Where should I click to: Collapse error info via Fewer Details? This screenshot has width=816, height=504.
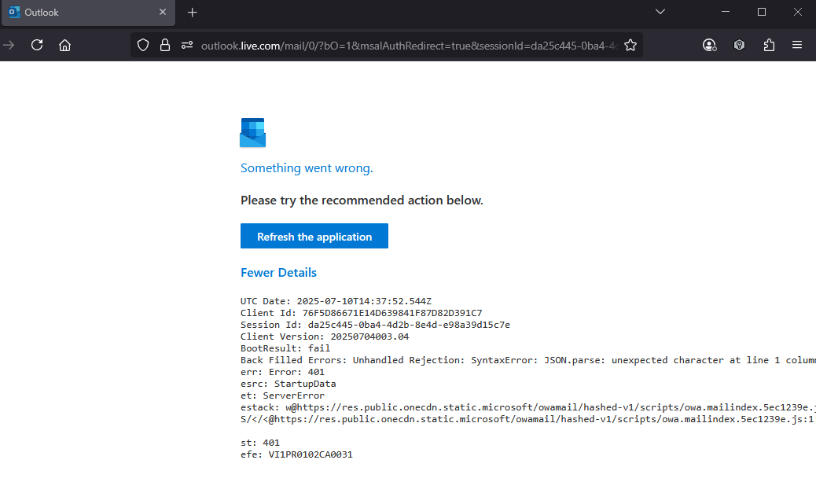tap(278, 273)
